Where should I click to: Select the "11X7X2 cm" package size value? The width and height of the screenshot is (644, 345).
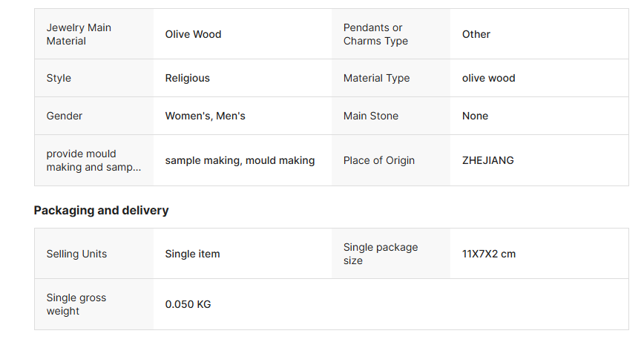click(489, 254)
